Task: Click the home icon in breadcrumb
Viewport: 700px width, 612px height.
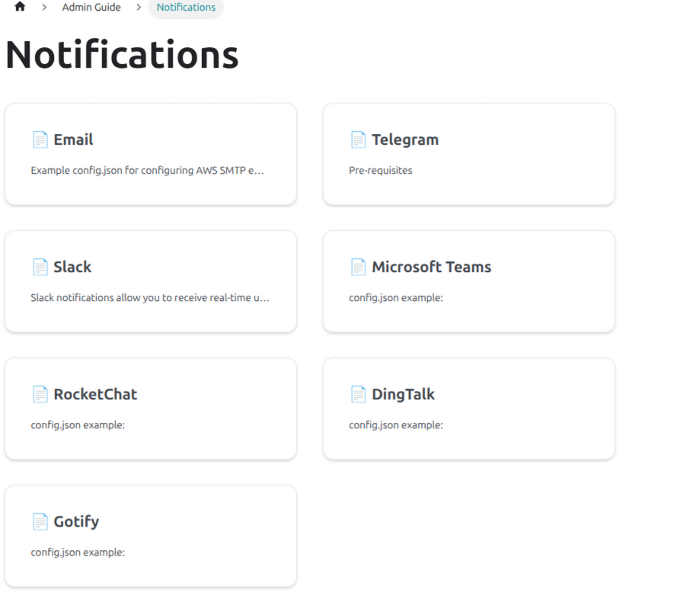Action: coord(20,8)
